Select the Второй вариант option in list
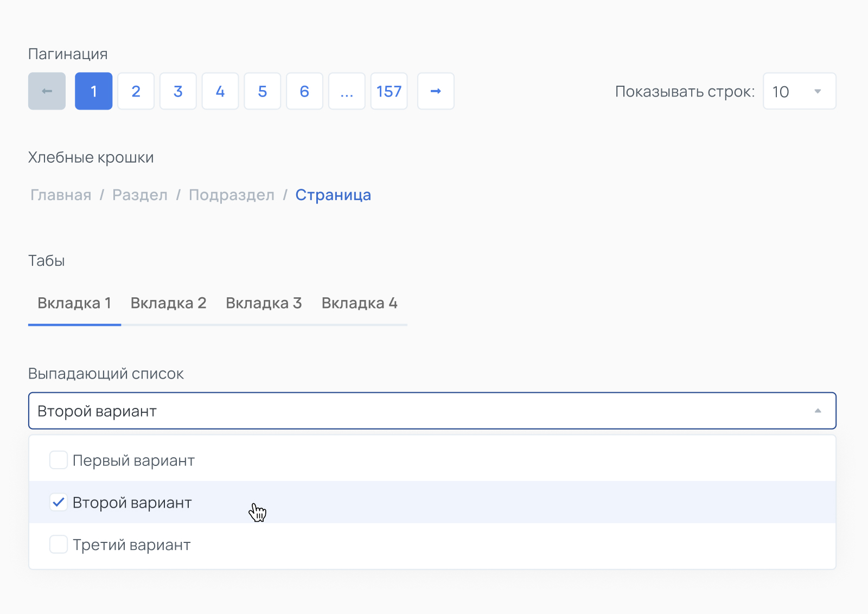The height and width of the screenshot is (614, 868). (432, 502)
